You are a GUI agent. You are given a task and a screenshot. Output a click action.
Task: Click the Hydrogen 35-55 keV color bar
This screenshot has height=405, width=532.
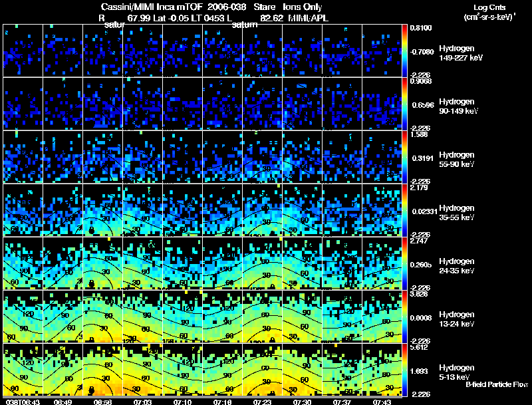404,210
